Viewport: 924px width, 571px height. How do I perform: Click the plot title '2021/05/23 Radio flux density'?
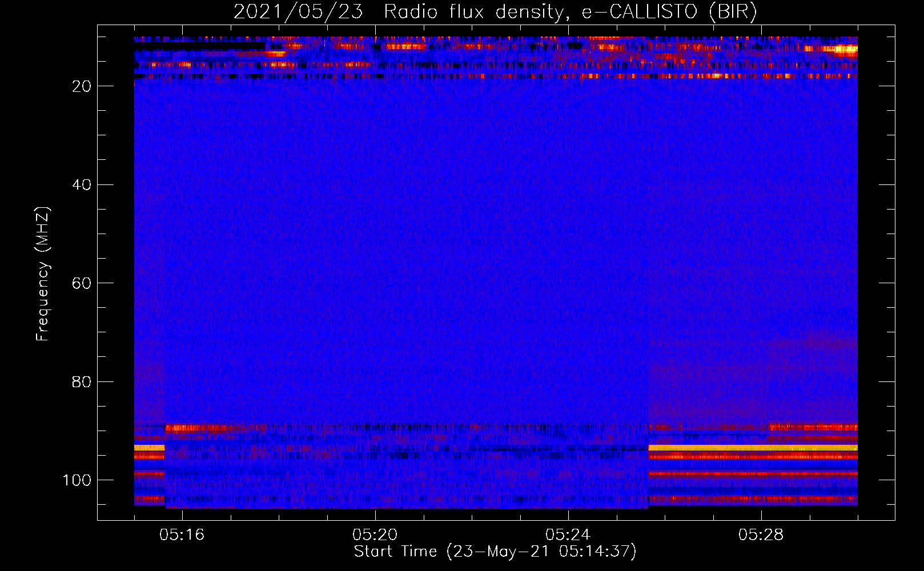[x=399, y=12]
